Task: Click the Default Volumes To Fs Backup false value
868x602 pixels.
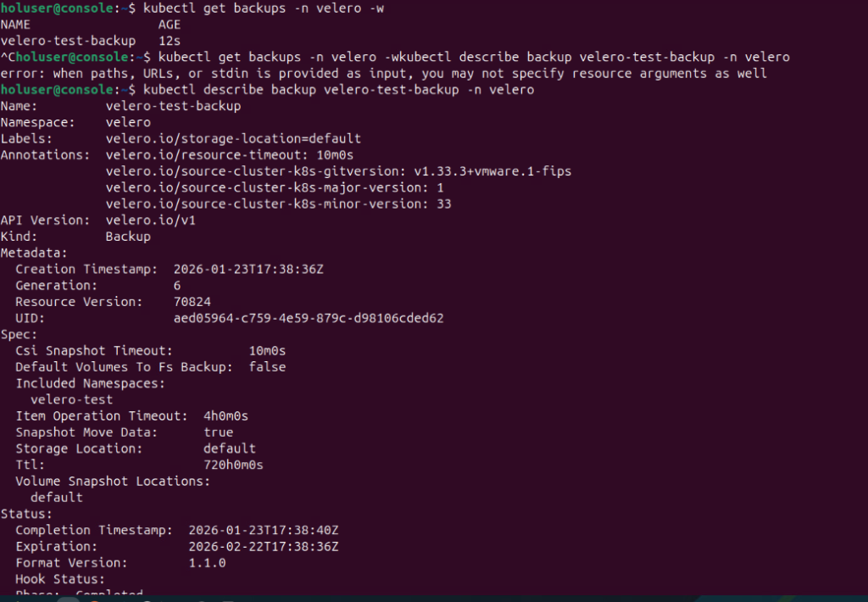Action: point(267,367)
